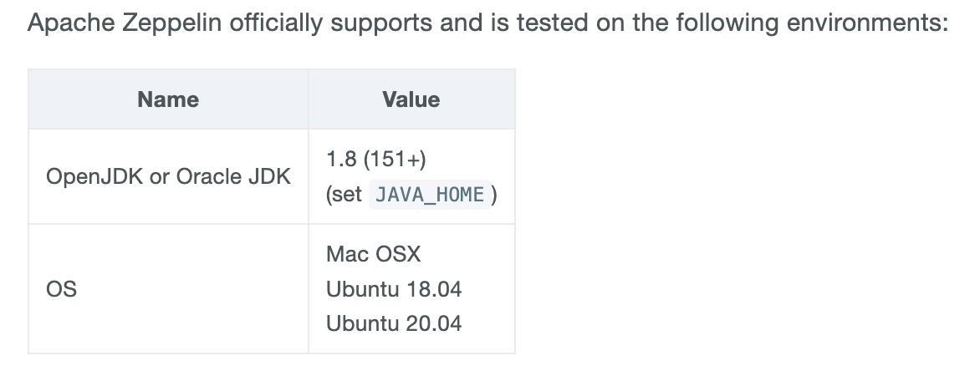Select the Ubuntu 18.04 entry
Viewport: 980px width, 371px height.
click(394, 289)
